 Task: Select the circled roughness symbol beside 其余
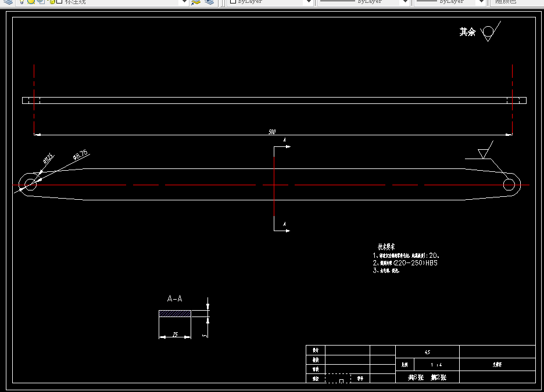coord(491,32)
